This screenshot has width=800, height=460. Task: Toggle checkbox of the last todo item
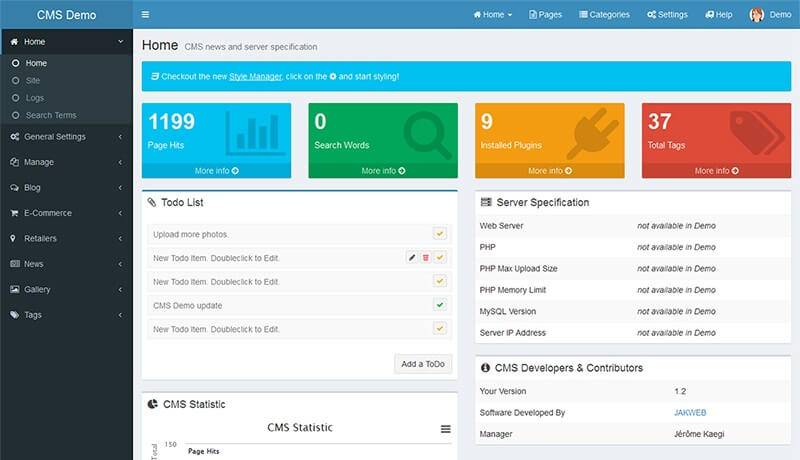click(x=439, y=328)
